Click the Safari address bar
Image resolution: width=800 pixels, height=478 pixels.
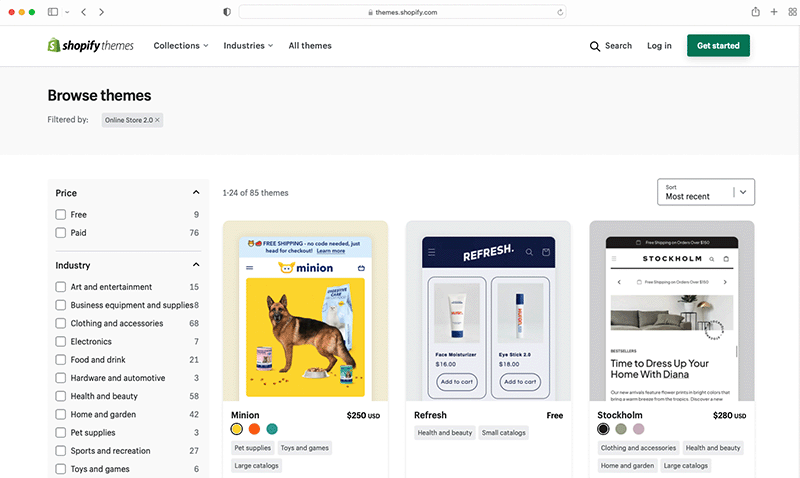point(402,12)
